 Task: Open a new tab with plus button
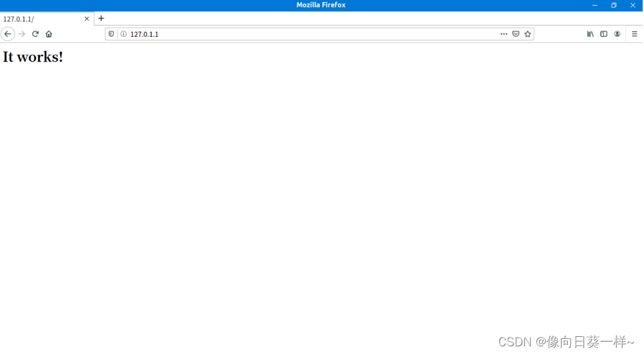101,19
